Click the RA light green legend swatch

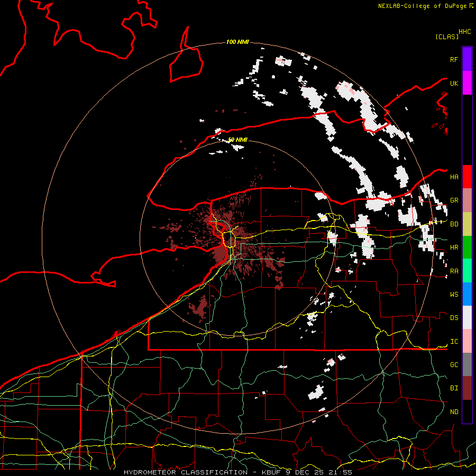(x=467, y=271)
